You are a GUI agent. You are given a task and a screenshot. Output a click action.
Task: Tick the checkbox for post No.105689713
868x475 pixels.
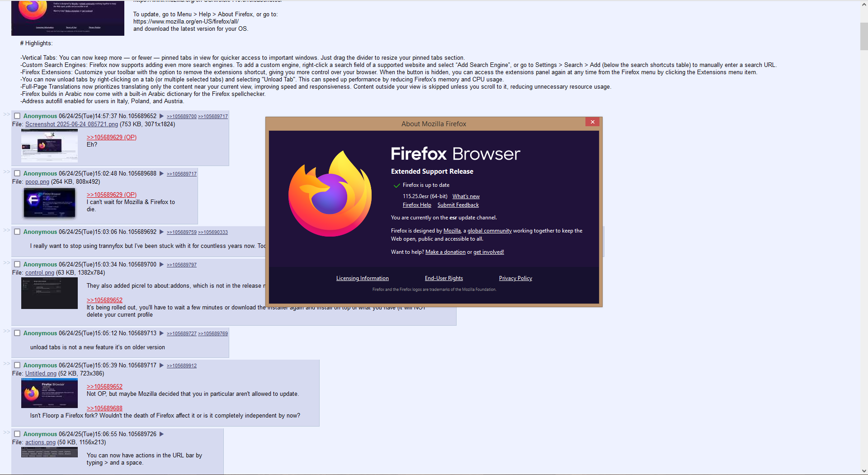pyautogui.click(x=17, y=333)
